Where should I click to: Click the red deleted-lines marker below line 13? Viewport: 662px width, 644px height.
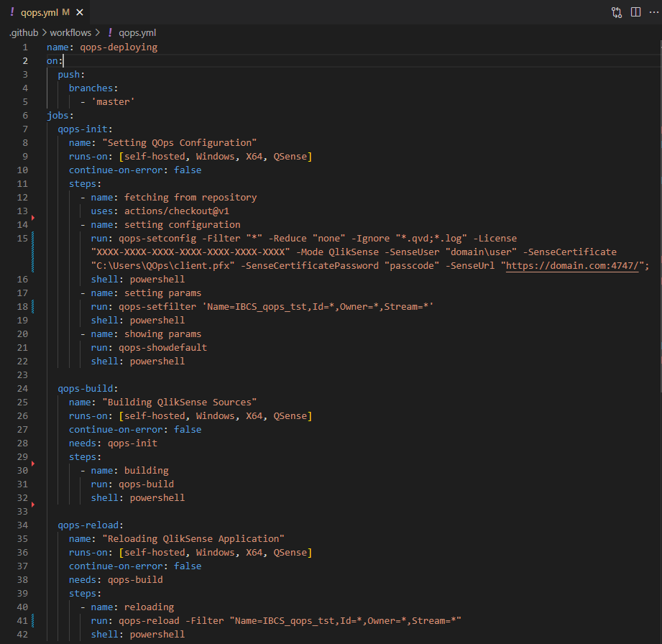click(33, 218)
